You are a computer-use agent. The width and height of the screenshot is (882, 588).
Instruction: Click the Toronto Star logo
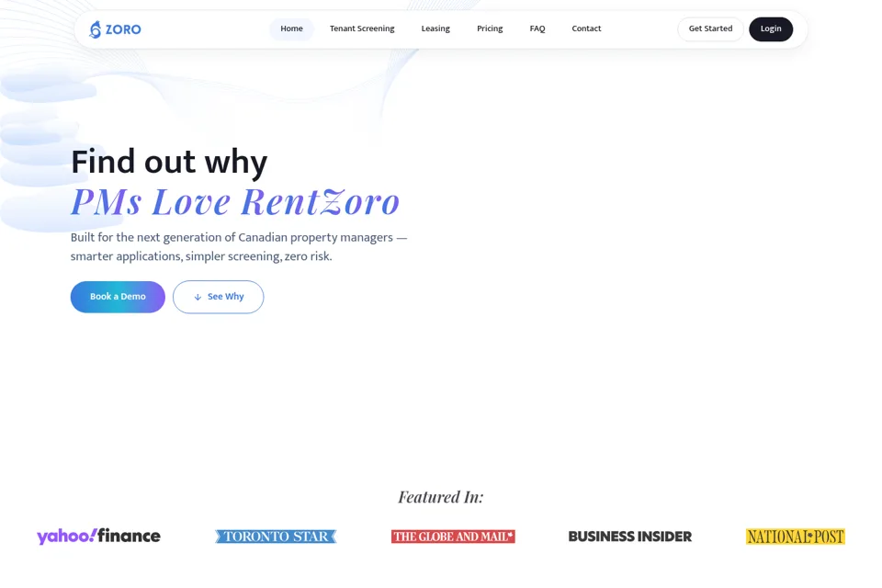pyautogui.click(x=276, y=537)
